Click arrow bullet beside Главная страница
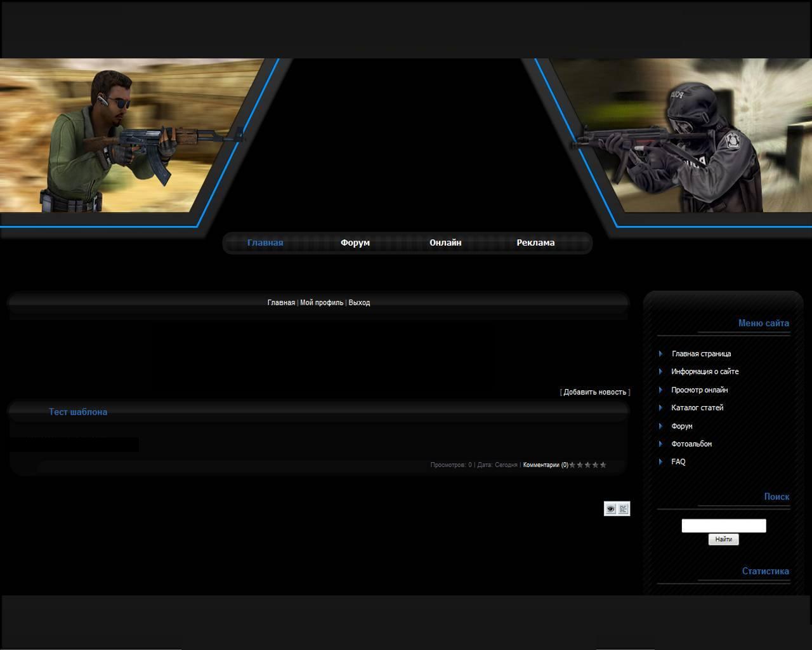 coord(660,354)
